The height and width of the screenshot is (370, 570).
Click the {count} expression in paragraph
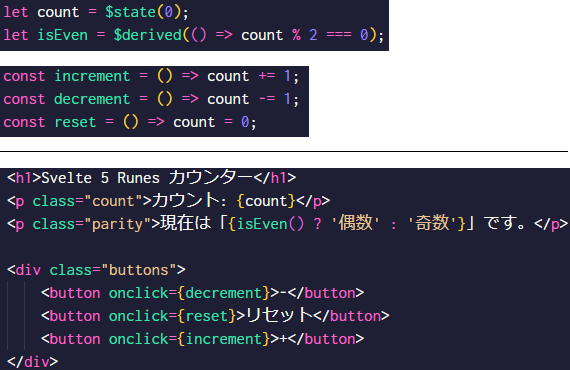coord(266,201)
